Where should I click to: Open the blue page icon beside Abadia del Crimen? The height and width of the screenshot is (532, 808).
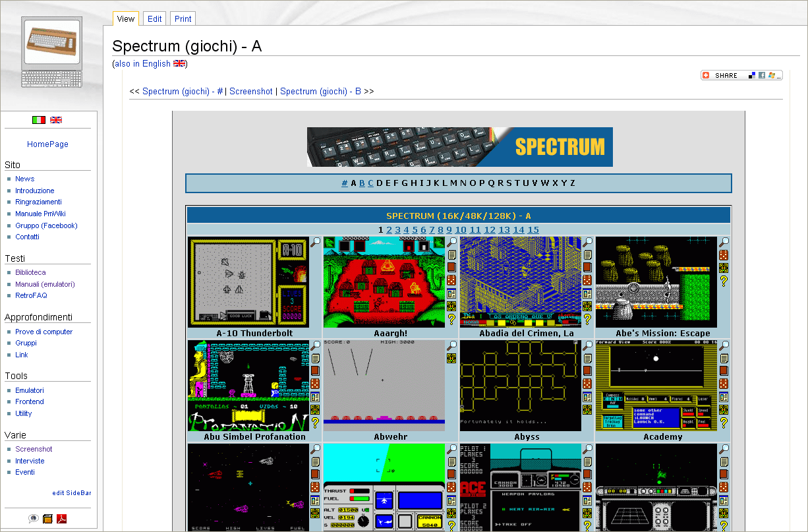[587, 293]
